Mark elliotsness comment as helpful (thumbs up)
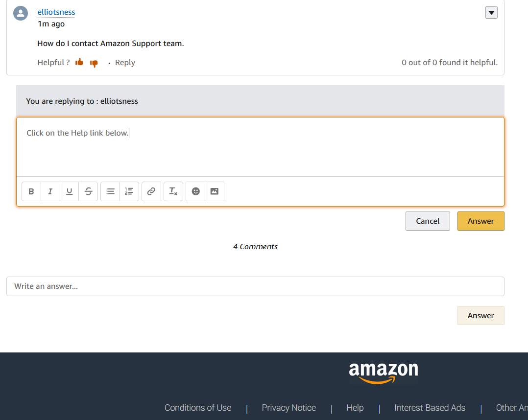Viewport: 528px width, 420px height. click(x=79, y=62)
